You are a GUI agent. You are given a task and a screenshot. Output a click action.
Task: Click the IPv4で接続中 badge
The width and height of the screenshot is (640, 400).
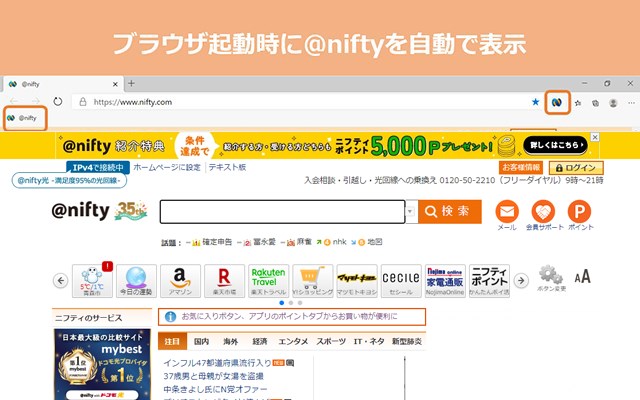[98, 167]
